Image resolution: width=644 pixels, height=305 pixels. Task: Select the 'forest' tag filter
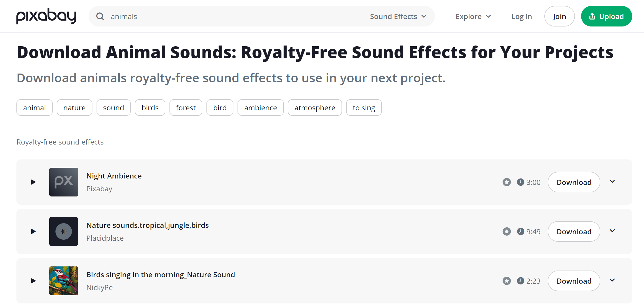click(186, 108)
